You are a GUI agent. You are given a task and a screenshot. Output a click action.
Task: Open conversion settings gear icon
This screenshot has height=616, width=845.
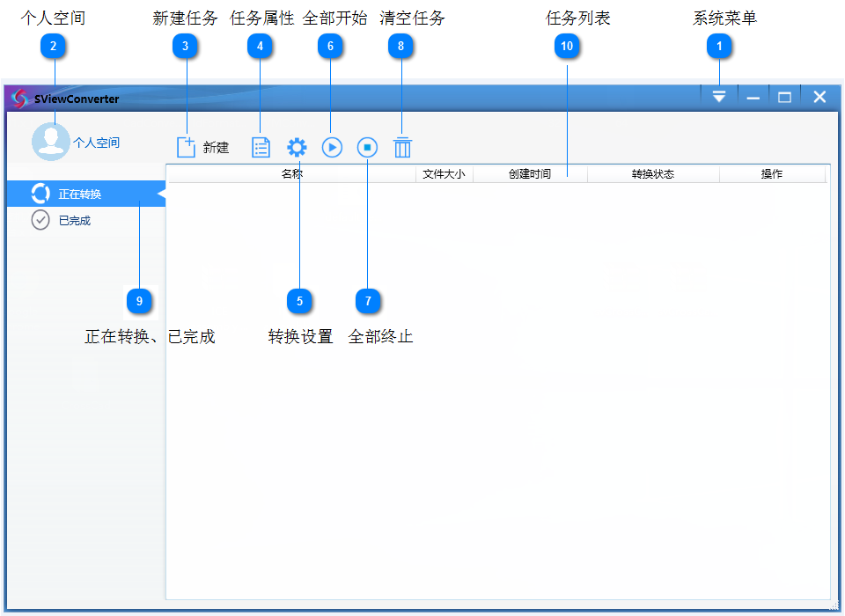[298, 147]
